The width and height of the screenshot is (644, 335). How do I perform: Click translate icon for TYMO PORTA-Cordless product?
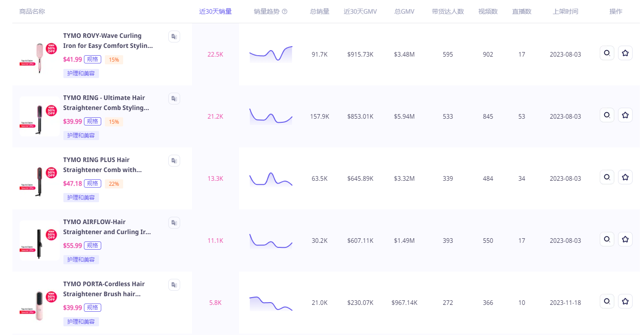coord(174,285)
